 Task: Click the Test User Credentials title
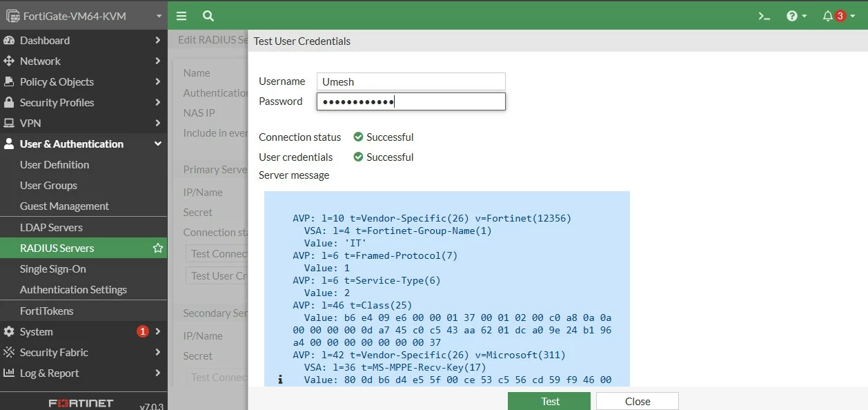[302, 41]
